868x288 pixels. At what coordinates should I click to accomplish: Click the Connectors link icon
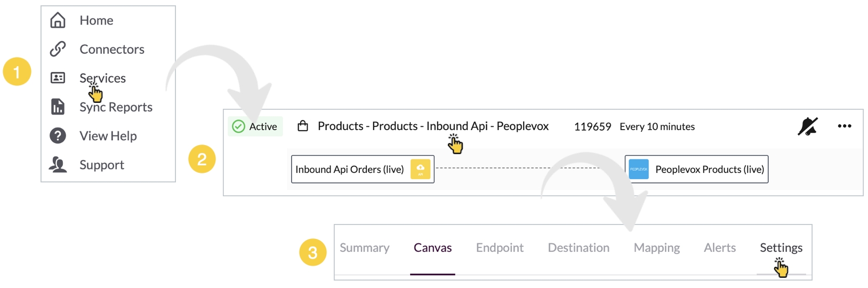(x=58, y=49)
